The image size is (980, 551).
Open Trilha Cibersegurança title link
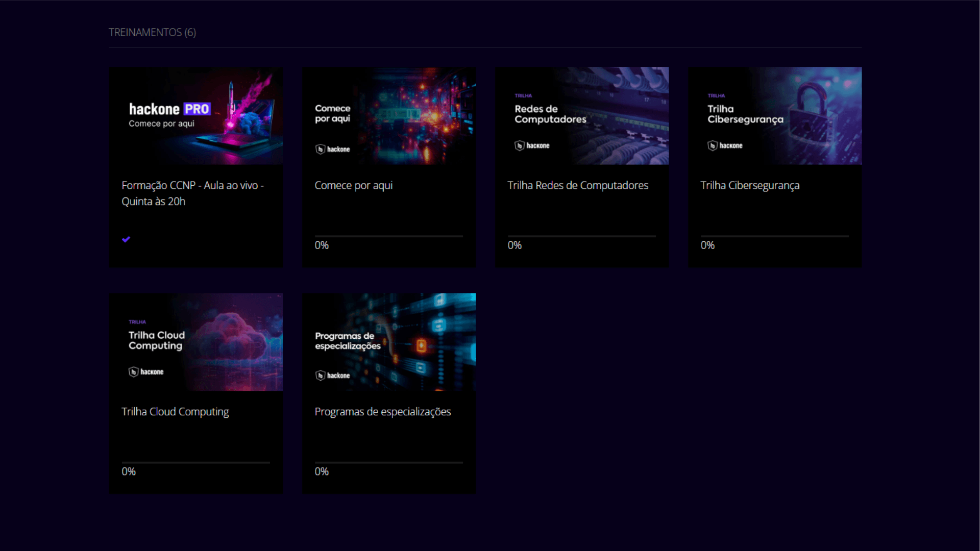(750, 186)
